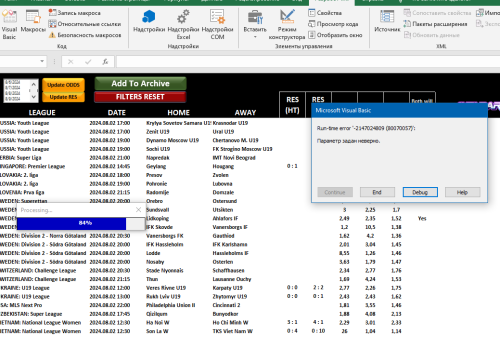Screen dimensions: 500x363
Task: Click the Импорт XML button
Action: coord(488,13)
